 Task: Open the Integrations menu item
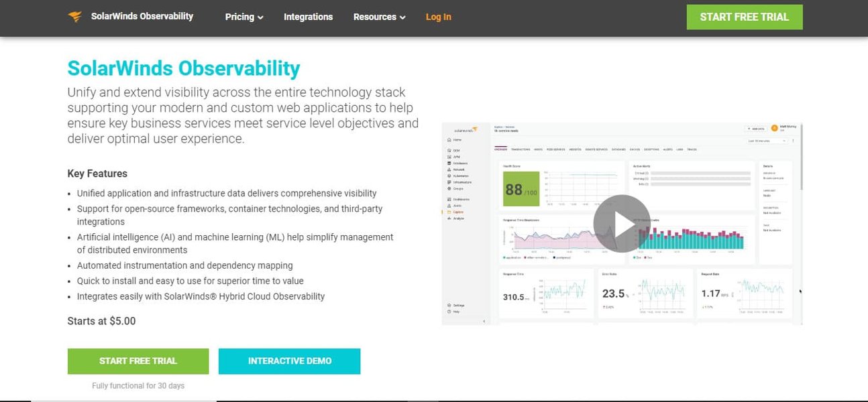point(308,17)
